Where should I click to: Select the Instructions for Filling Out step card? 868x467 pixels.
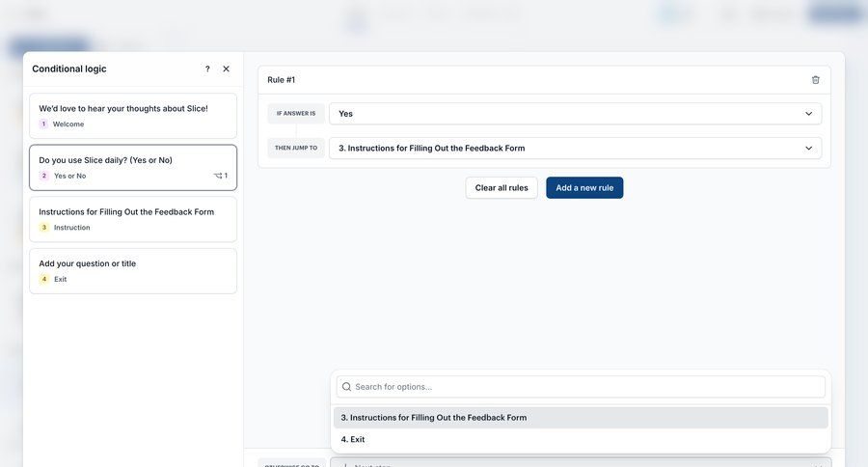click(133, 219)
